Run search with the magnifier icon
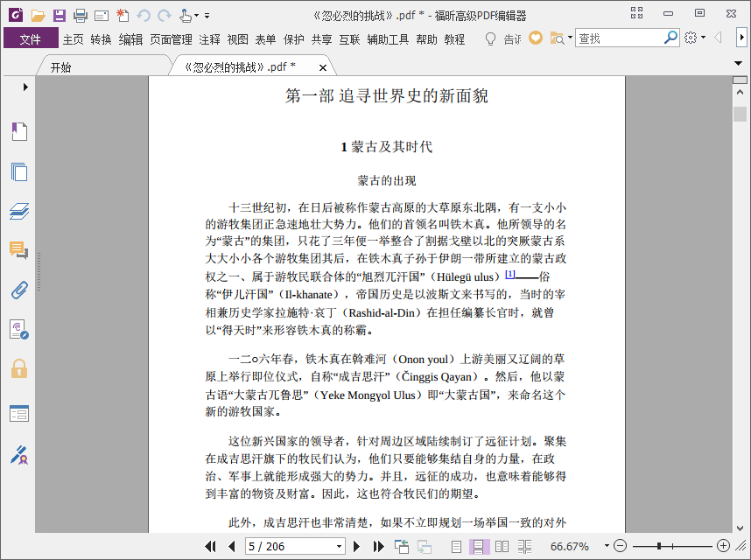 pos(671,38)
